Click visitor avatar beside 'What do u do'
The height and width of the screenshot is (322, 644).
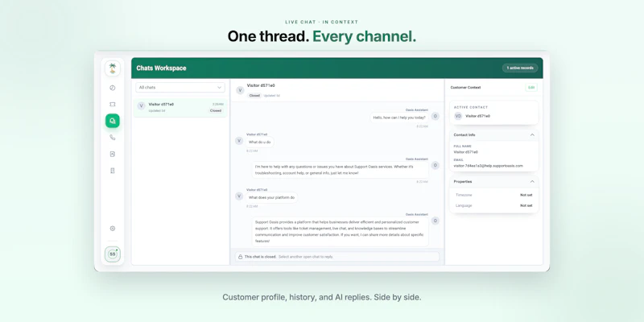coord(239,141)
